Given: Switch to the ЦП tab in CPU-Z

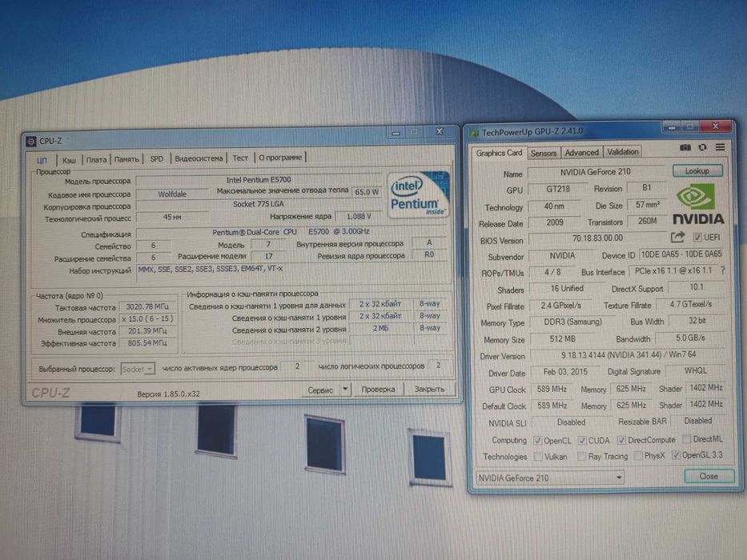Looking at the screenshot, I should [42, 160].
